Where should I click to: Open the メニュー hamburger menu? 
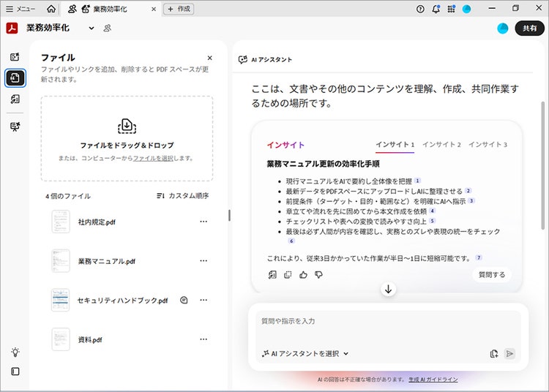click(x=20, y=9)
